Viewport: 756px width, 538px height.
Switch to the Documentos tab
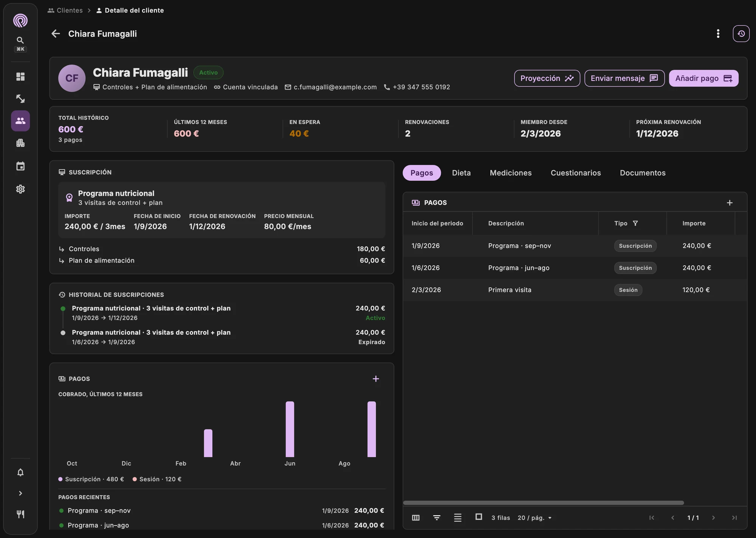pos(643,173)
